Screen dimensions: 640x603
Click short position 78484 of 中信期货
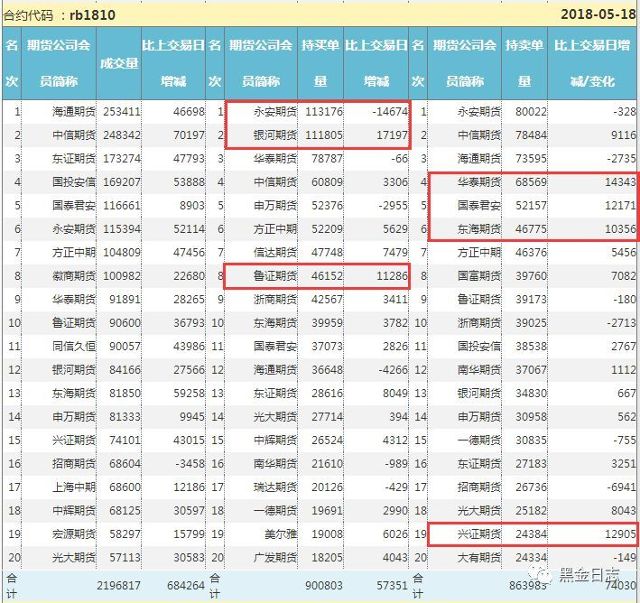[x=531, y=135]
